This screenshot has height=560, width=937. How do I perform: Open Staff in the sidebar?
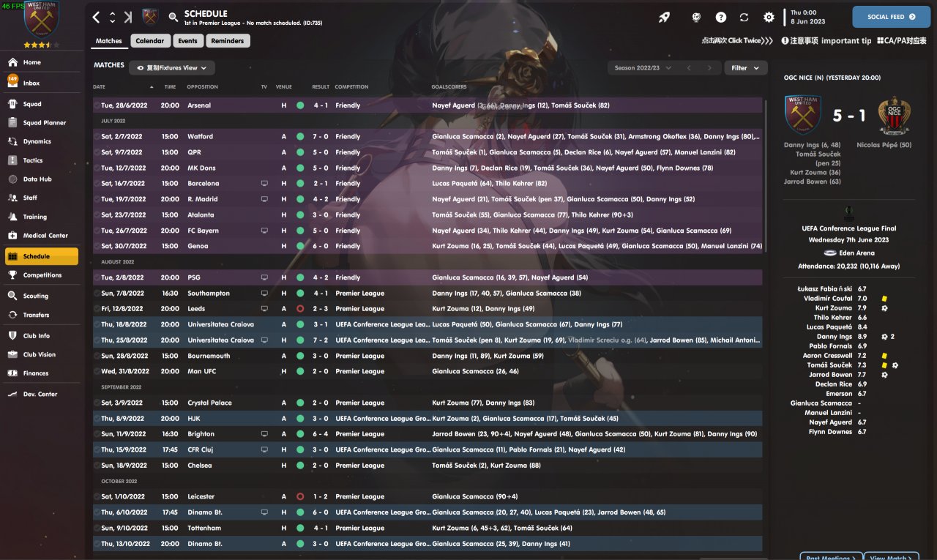tap(42, 198)
